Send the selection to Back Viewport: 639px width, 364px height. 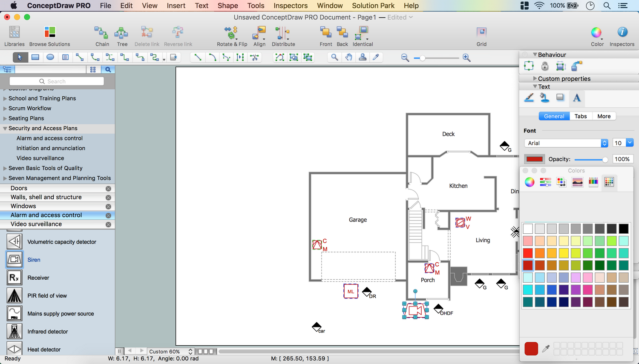[343, 32]
